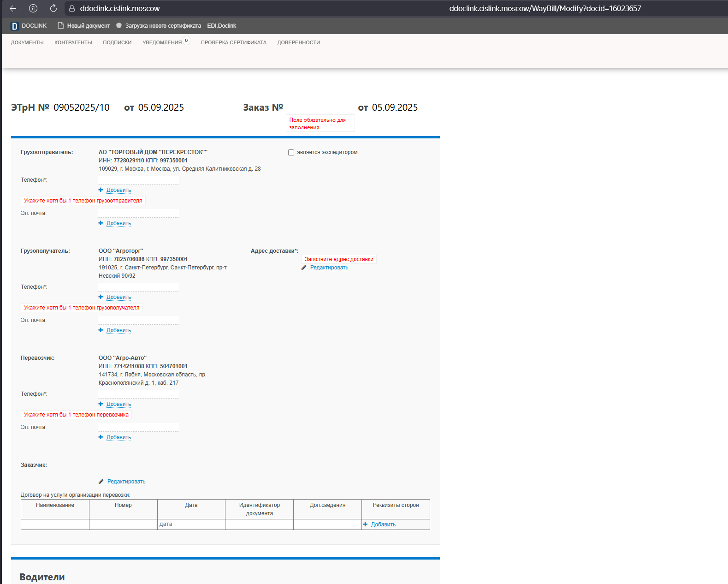The width and height of the screenshot is (728, 584).
Task: Click plus icon under Грузополучатель email field
Action: [x=101, y=330]
